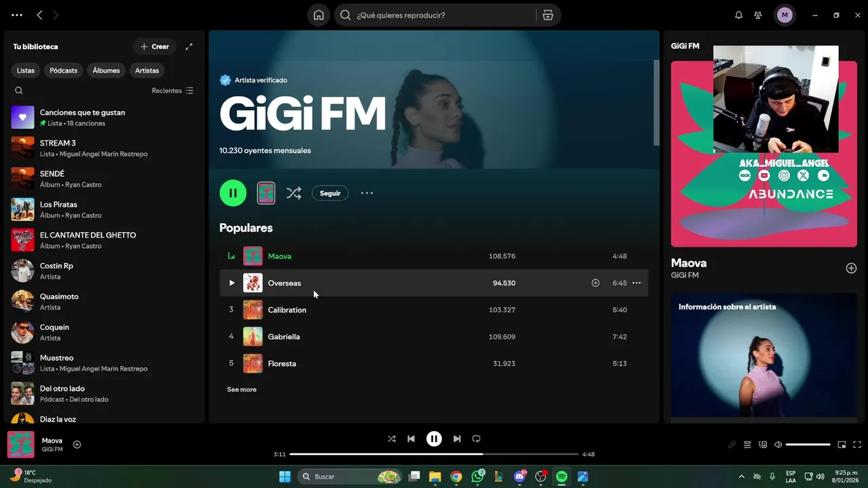Click the main page vertical scrollbar
Screen dimensions: 868x488
[656, 102]
